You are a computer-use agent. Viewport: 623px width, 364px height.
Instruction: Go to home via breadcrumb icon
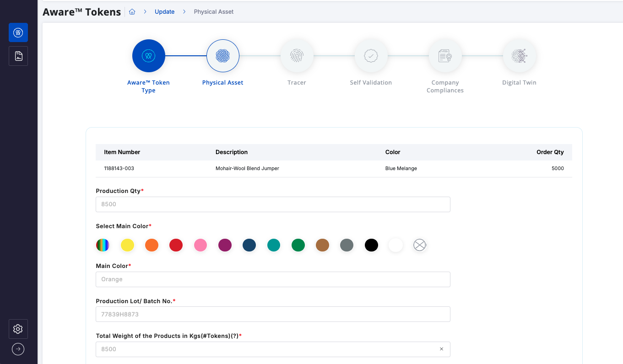(132, 12)
